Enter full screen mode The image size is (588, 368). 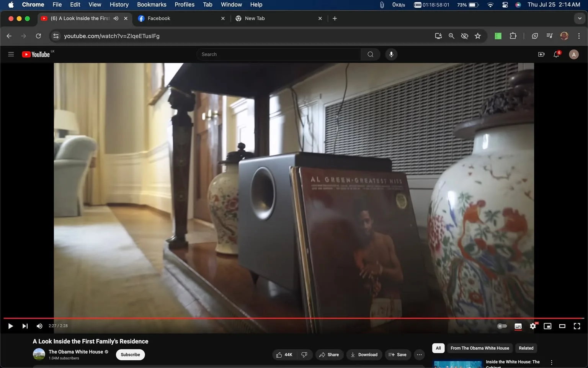click(577, 326)
